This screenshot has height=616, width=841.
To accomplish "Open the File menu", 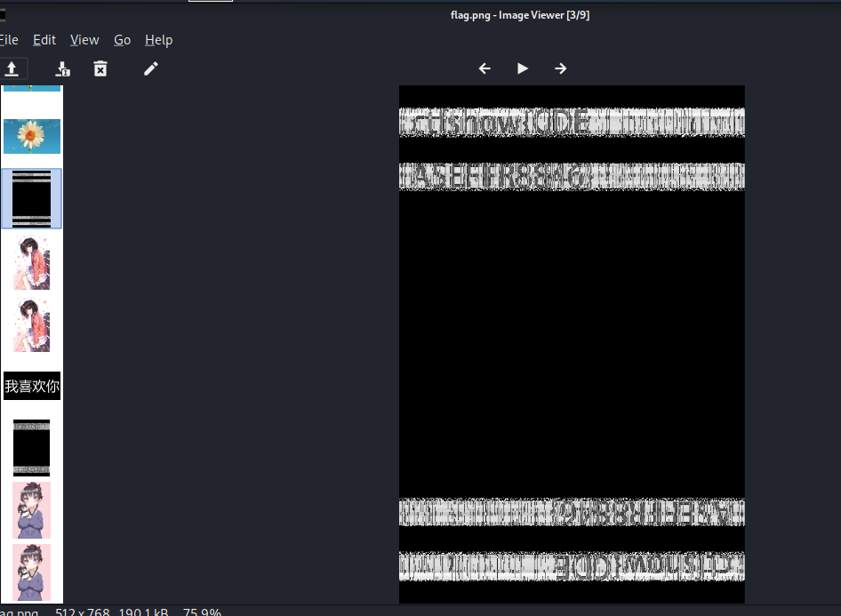I will click(x=9, y=40).
